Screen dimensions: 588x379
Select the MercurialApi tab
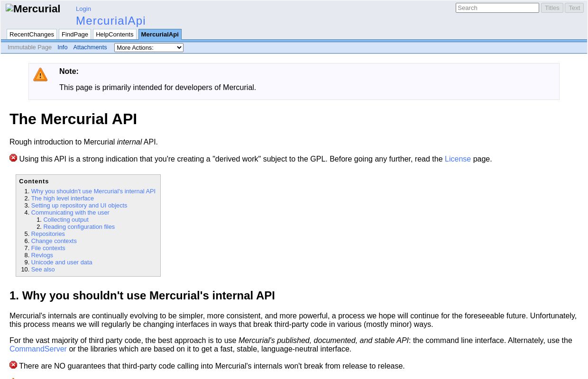coord(160,34)
